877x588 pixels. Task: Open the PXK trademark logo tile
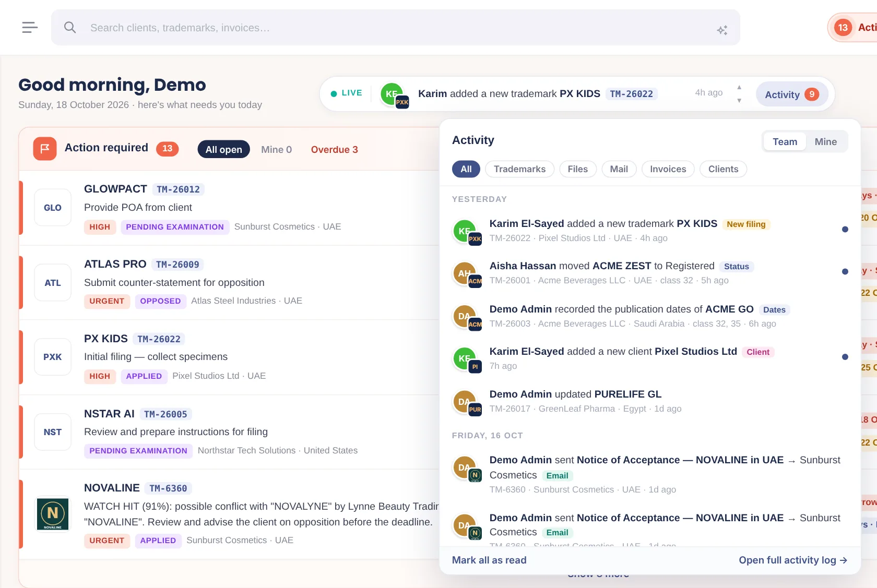click(53, 357)
